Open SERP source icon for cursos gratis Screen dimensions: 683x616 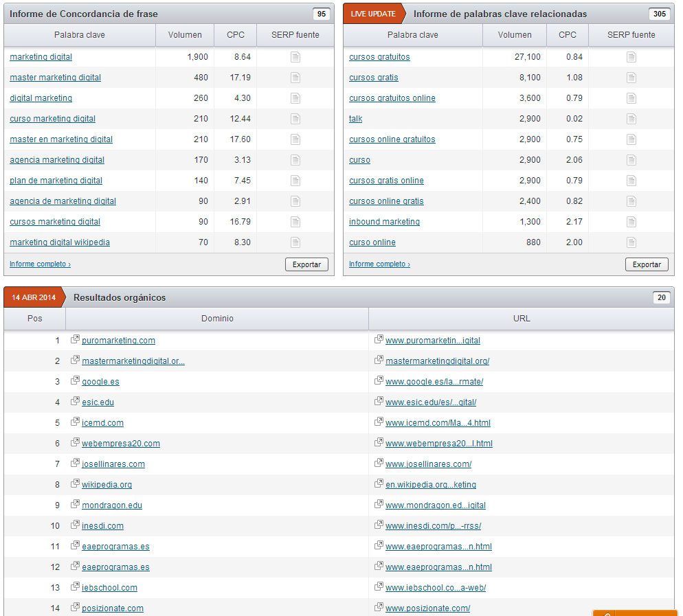coord(631,78)
